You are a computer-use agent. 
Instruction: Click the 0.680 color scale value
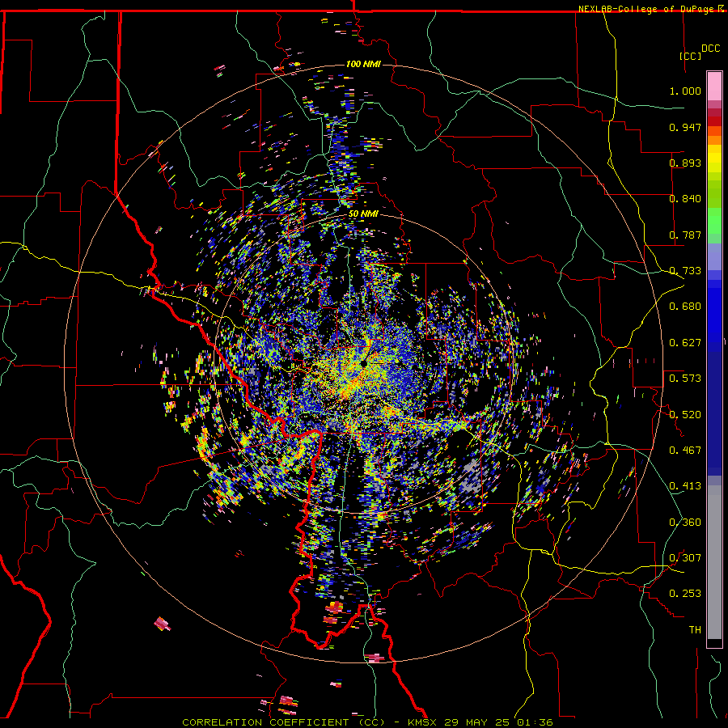pos(685,307)
